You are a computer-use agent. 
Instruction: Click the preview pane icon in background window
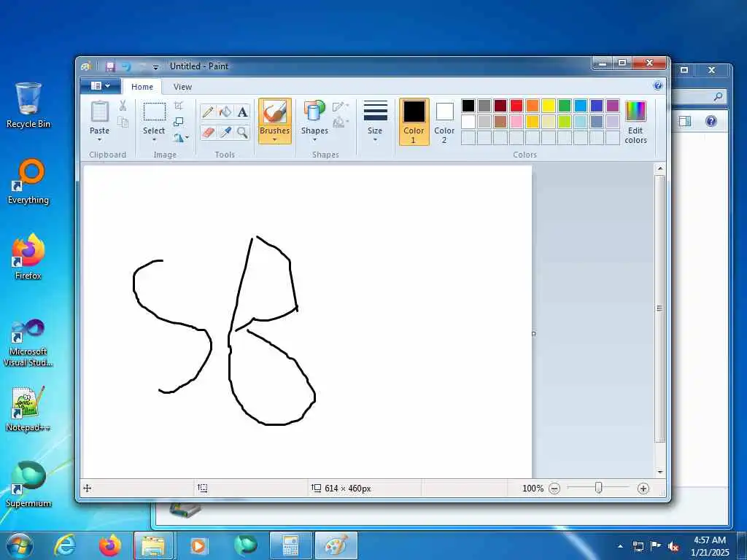click(684, 122)
